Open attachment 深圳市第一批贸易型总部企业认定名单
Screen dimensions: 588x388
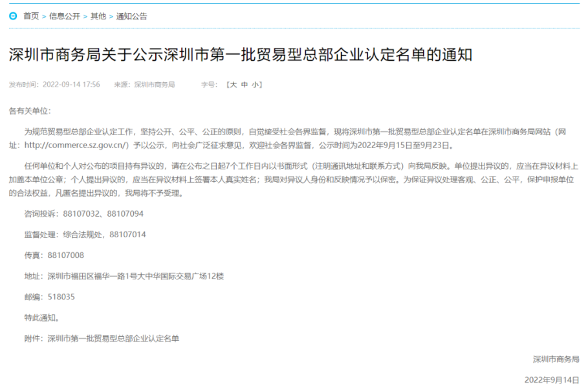pyautogui.click(x=113, y=338)
